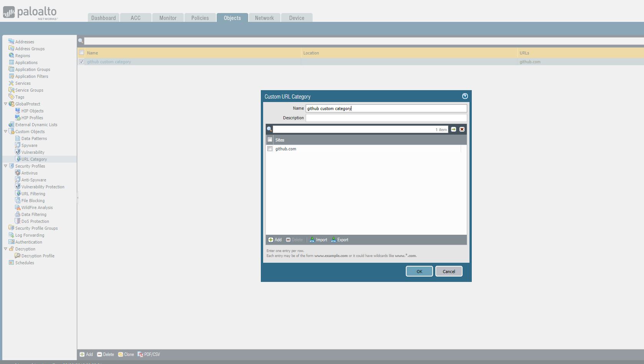The height and width of the screenshot is (364, 644).
Task: Click the site filter field in dialog
Action: click(361, 129)
